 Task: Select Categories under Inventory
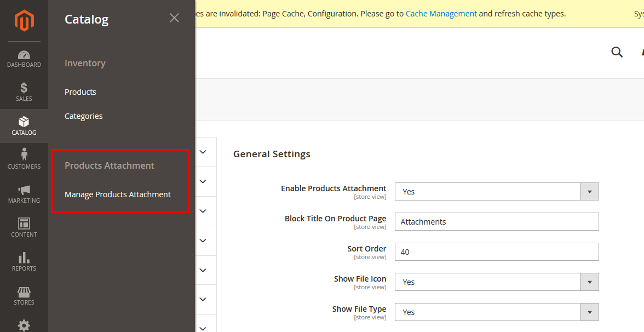83,116
